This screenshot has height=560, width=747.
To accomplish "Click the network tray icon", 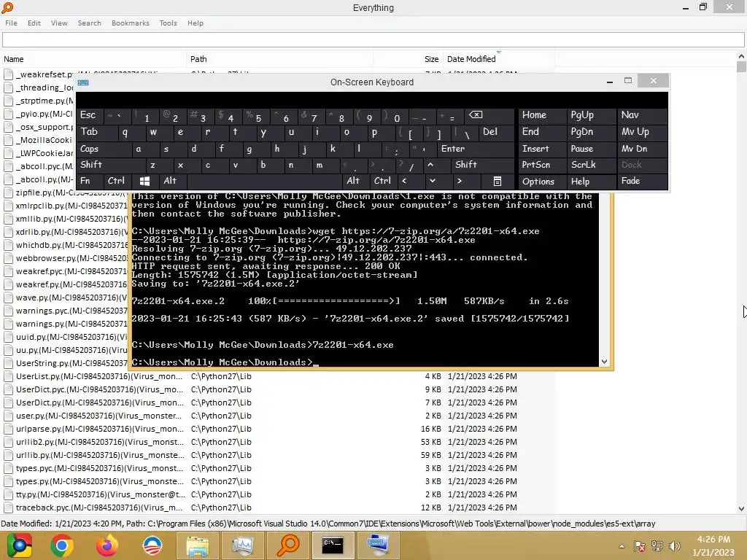I will [x=657, y=546].
